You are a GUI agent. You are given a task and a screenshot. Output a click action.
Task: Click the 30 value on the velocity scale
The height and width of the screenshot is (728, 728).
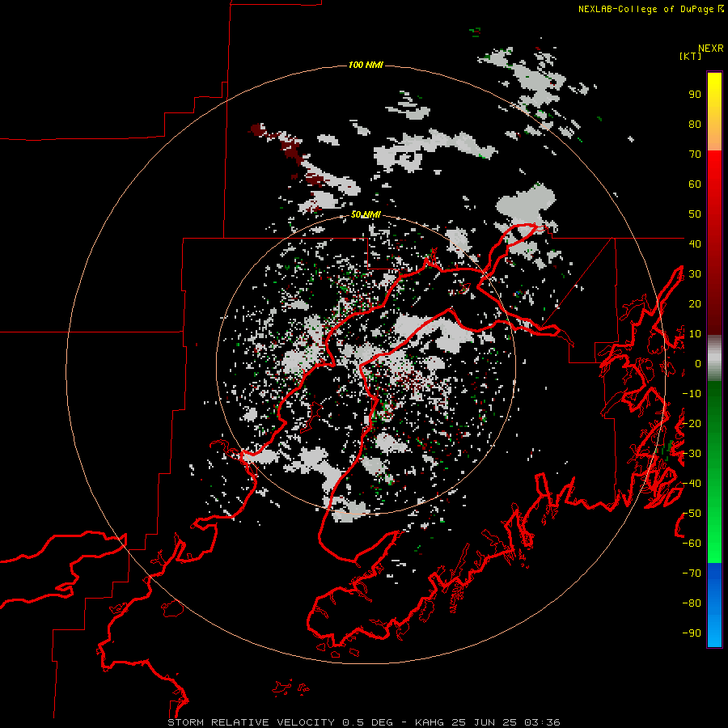[695, 274]
